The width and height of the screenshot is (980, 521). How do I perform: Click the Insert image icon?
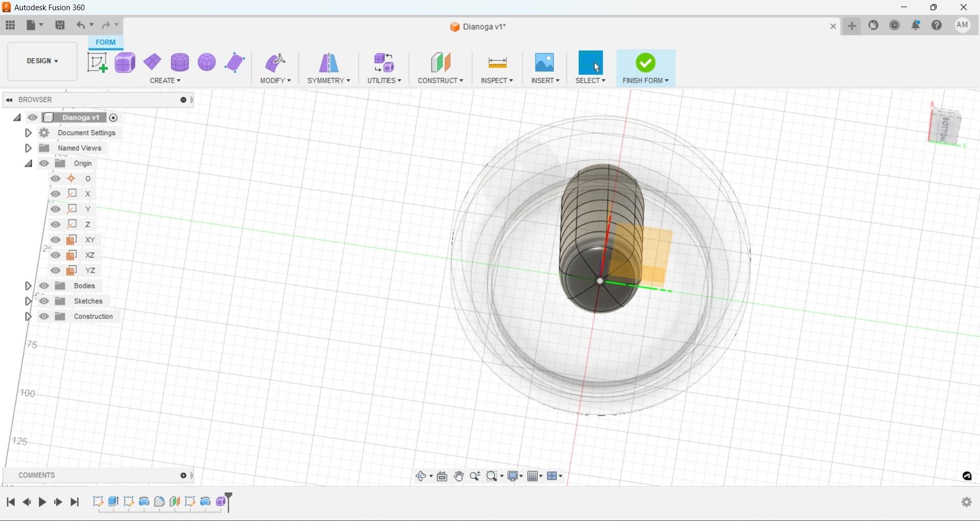point(545,63)
